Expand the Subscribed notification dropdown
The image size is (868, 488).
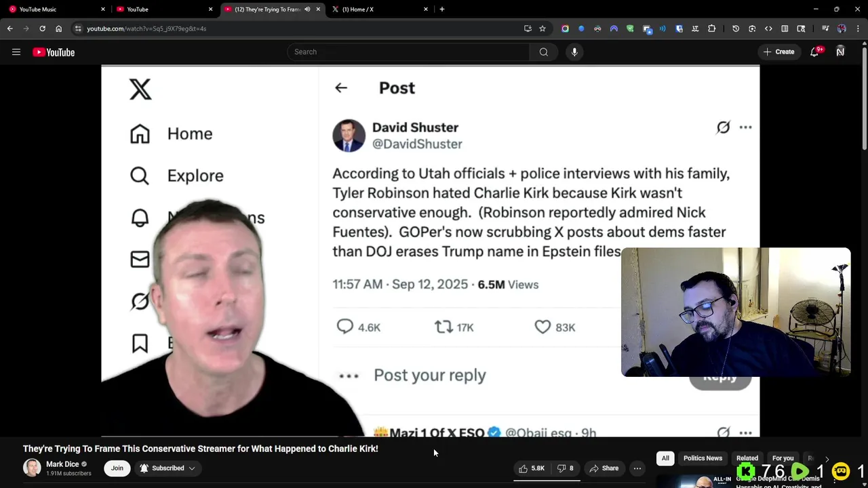(x=167, y=468)
